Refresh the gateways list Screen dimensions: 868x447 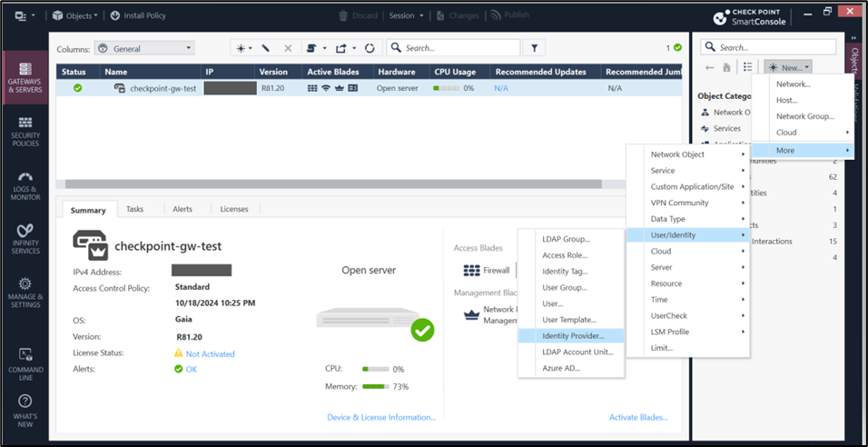370,48
